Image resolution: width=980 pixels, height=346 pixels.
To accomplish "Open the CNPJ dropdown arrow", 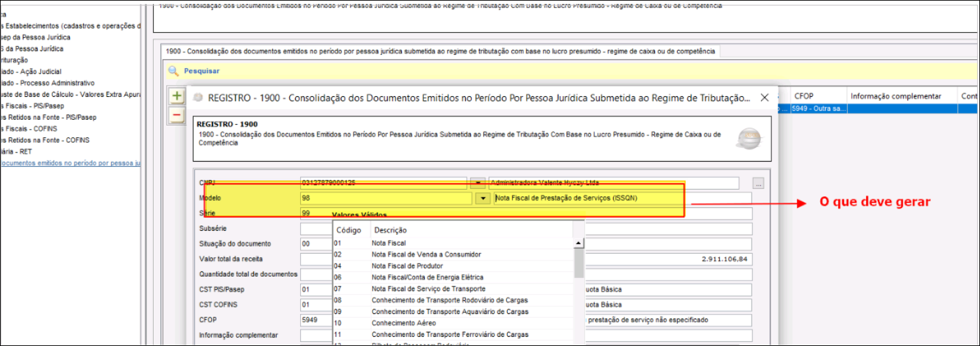I will pyautogui.click(x=479, y=183).
